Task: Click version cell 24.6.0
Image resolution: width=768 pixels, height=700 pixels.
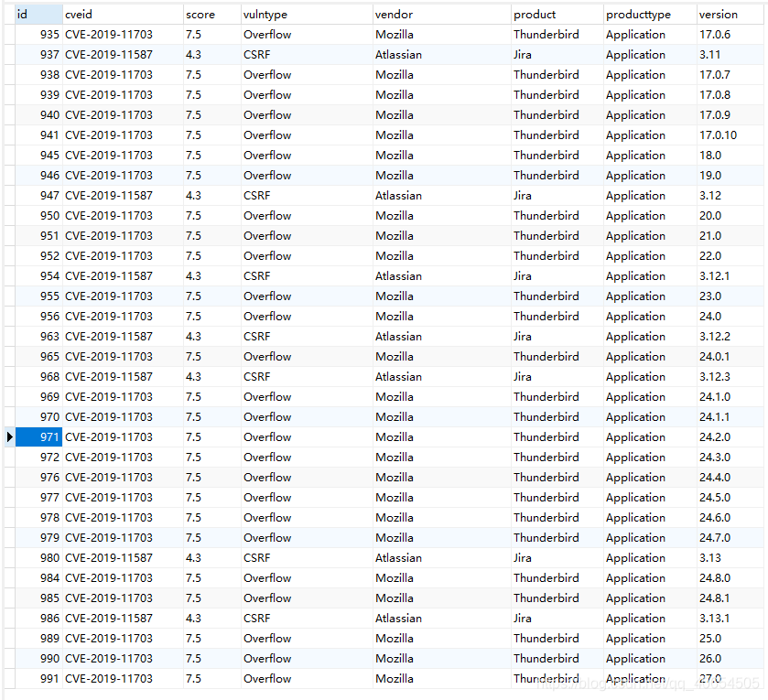Action: [730, 517]
